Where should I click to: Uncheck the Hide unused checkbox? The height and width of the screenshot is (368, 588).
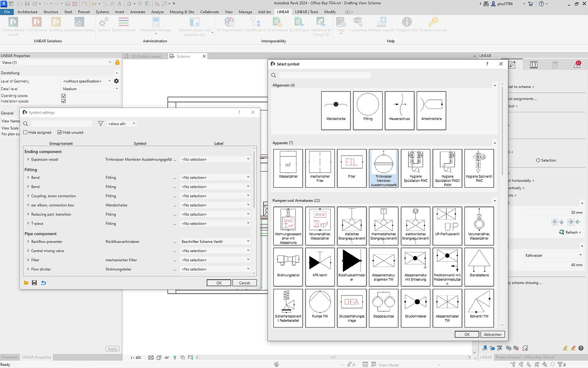[60, 132]
